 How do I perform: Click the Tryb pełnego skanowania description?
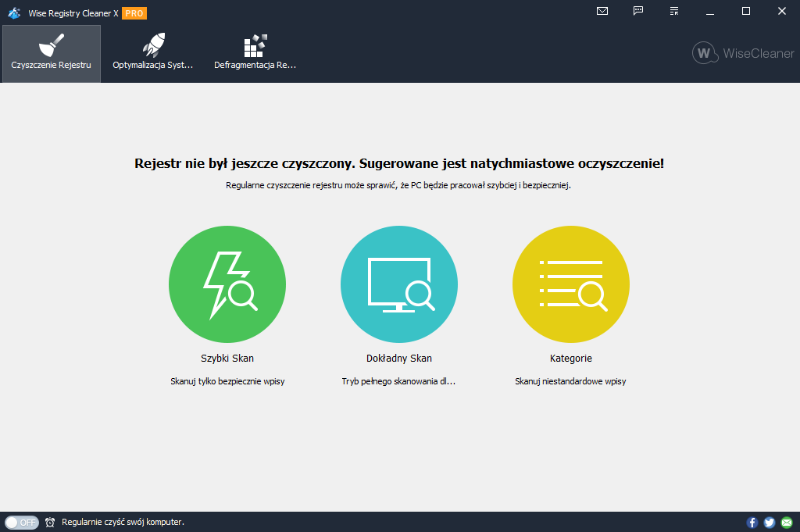(x=398, y=381)
